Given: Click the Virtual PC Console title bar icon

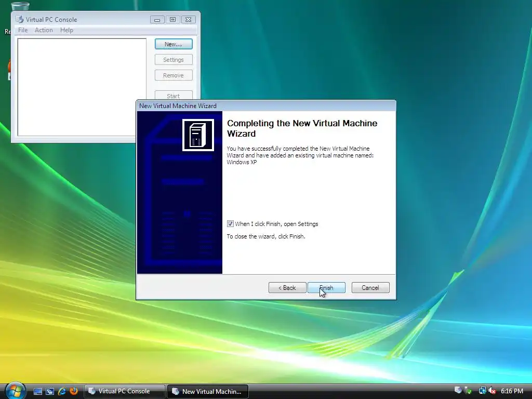Looking at the screenshot, I should 20,19.
